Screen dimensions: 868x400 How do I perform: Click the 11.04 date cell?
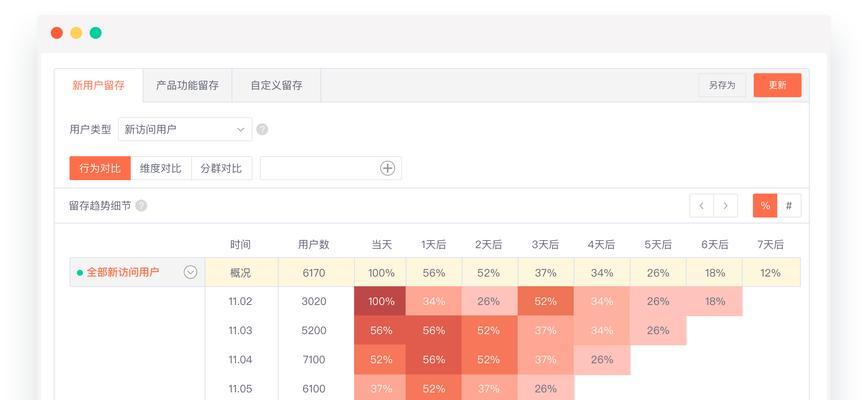point(240,360)
